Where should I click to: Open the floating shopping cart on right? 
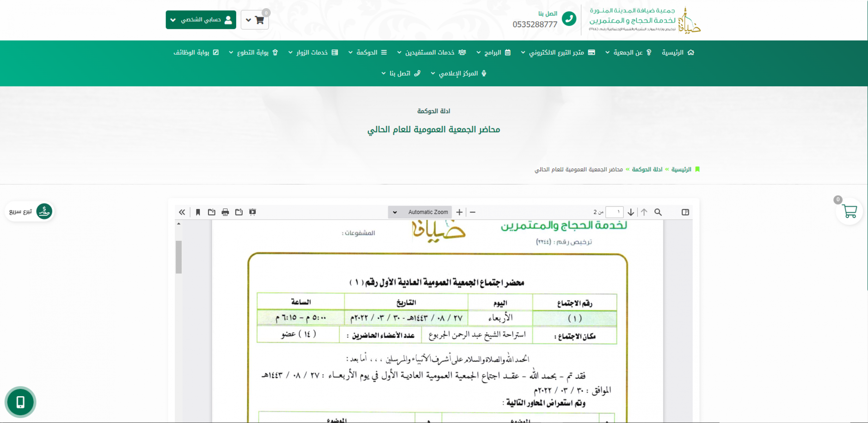(849, 211)
